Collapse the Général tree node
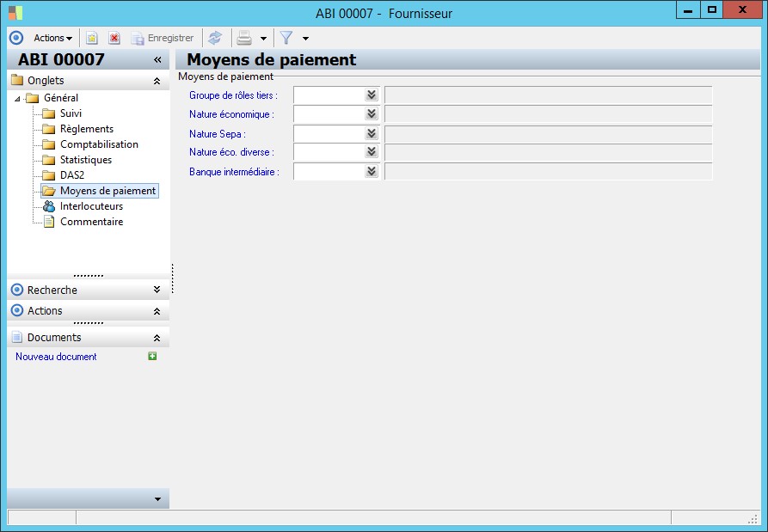The image size is (768, 532). coord(18,98)
